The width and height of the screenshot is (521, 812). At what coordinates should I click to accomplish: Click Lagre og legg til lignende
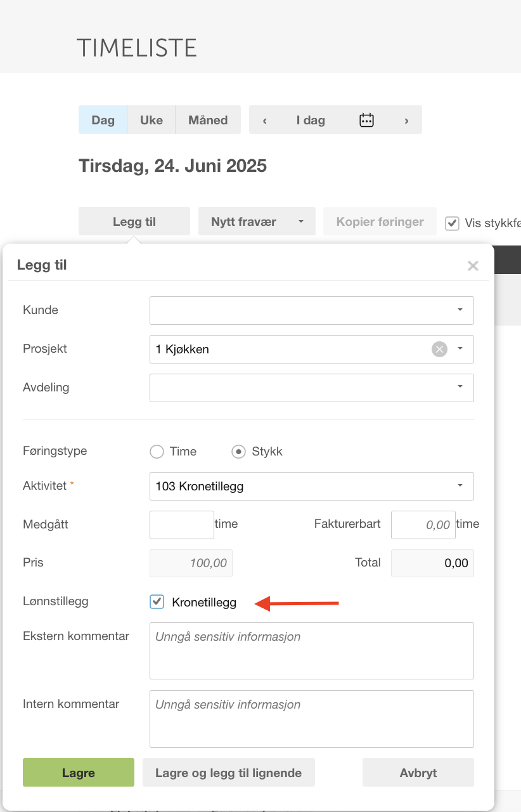point(229,773)
